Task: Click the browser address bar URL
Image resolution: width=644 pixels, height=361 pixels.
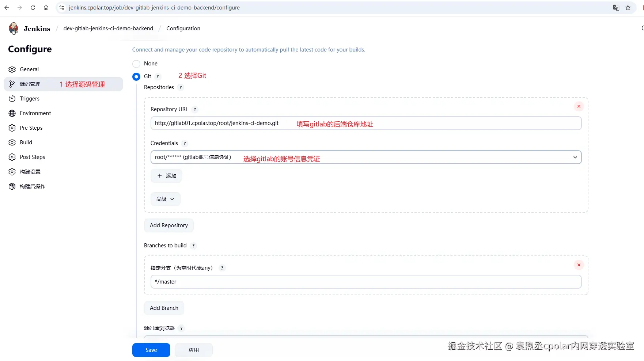Action: [x=154, y=8]
